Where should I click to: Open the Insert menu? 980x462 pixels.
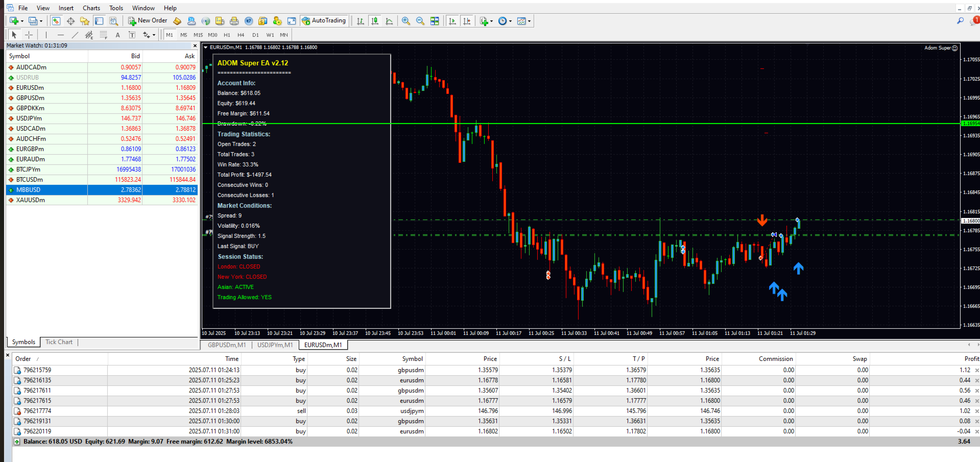click(x=66, y=8)
